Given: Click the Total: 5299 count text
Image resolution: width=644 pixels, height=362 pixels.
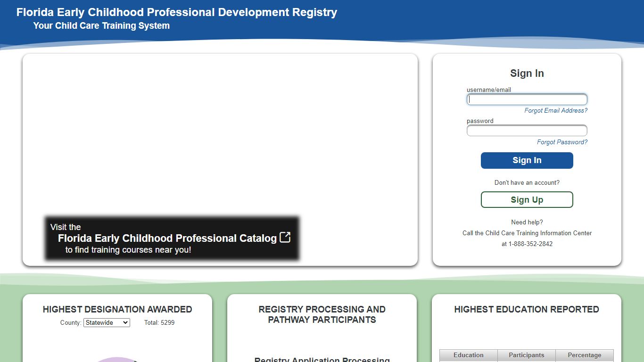Looking at the screenshot, I should click(159, 323).
